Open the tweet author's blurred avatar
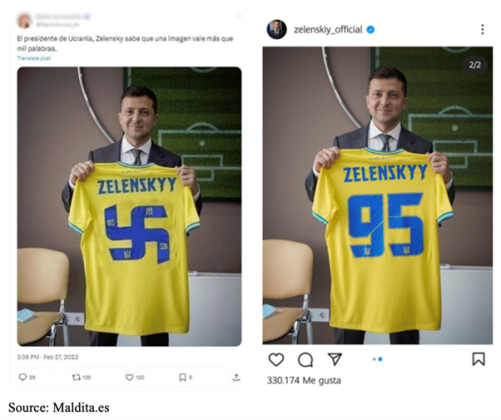Viewport: 501px width, 420px height. [x=25, y=20]
